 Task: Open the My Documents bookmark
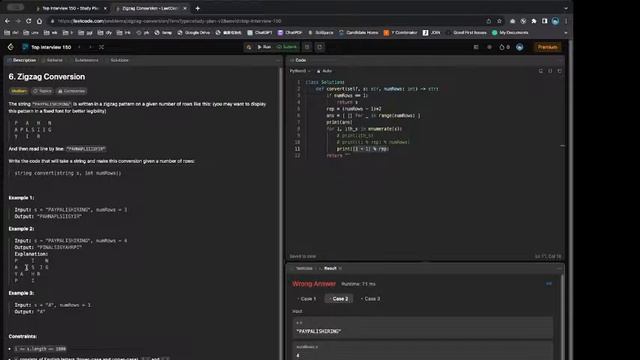tap(510, 33)
